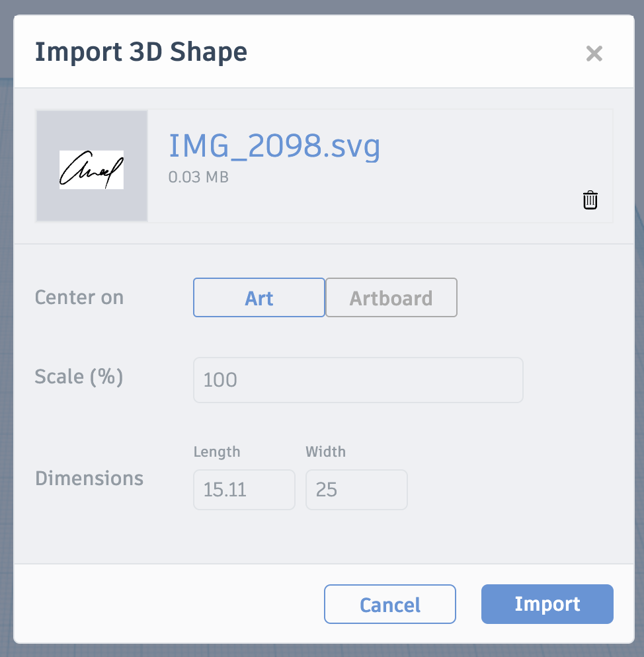
Task: Delete the uploaded file with trash icon
Action: 590,200
